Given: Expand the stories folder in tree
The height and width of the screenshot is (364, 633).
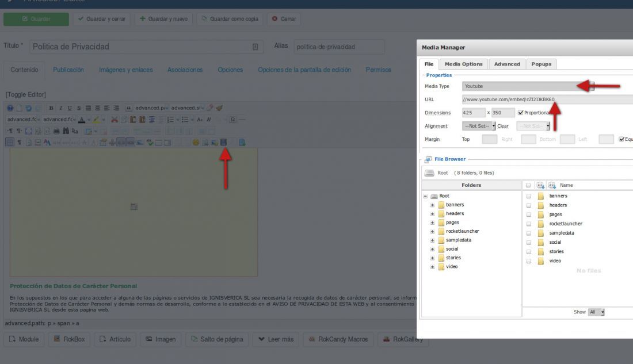Looking at the screenshot, I should point(432,258).
